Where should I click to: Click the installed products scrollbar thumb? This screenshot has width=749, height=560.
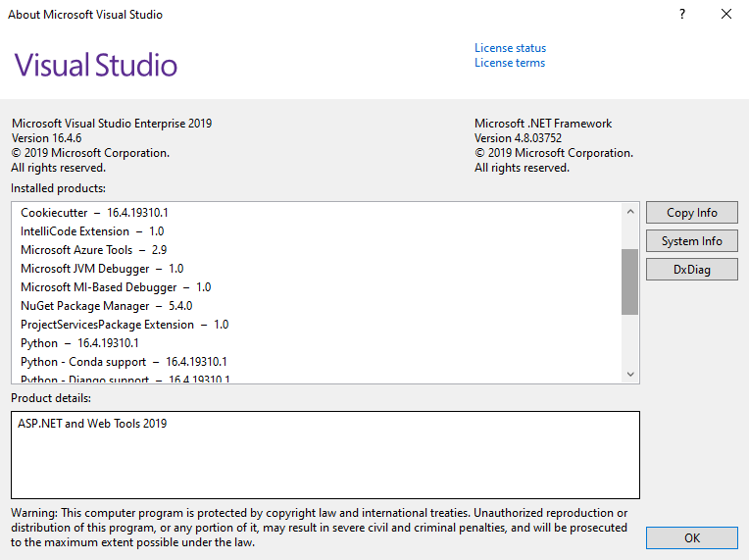click(x=630, y=281)
